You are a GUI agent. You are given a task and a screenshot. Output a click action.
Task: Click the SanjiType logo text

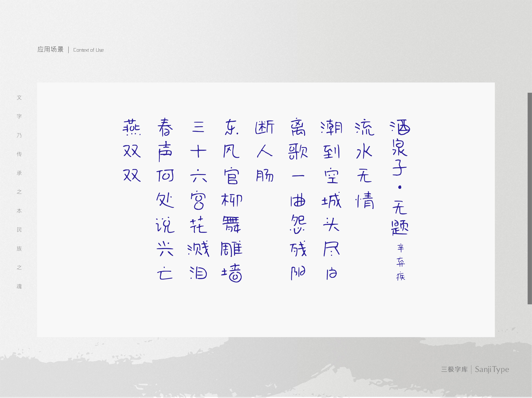click(x=492, y=369)
